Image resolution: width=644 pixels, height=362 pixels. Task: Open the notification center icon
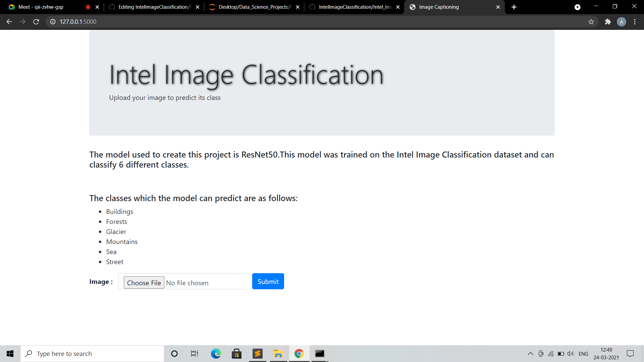630,354
